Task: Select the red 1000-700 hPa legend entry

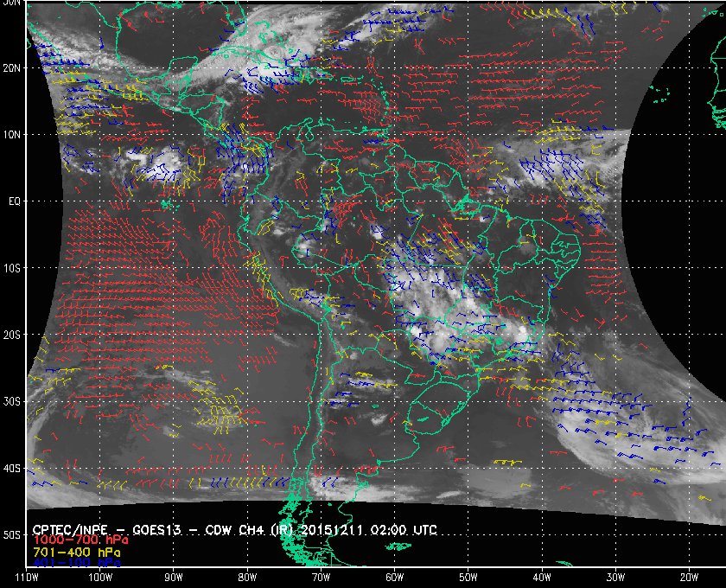Action: pyautogui.click(x=80, y=540)
